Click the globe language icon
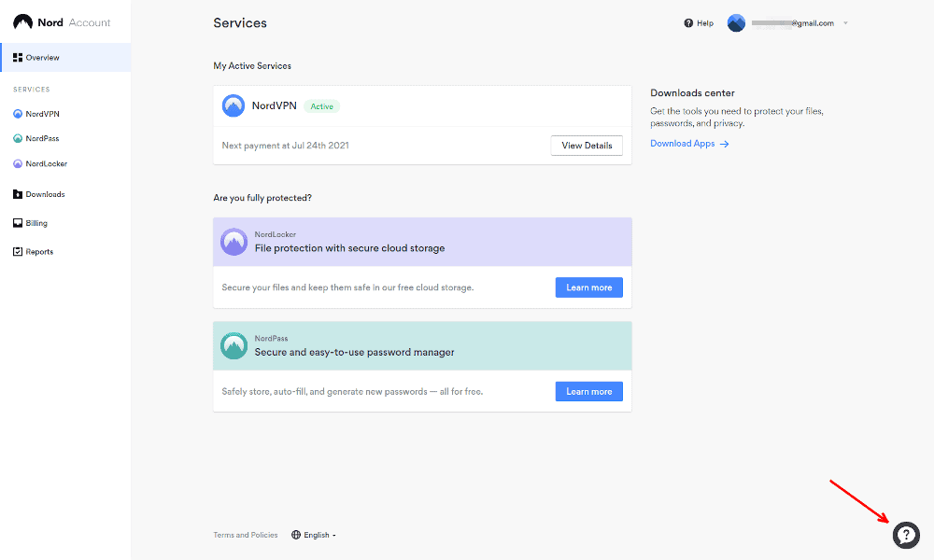 click(296, 535)
